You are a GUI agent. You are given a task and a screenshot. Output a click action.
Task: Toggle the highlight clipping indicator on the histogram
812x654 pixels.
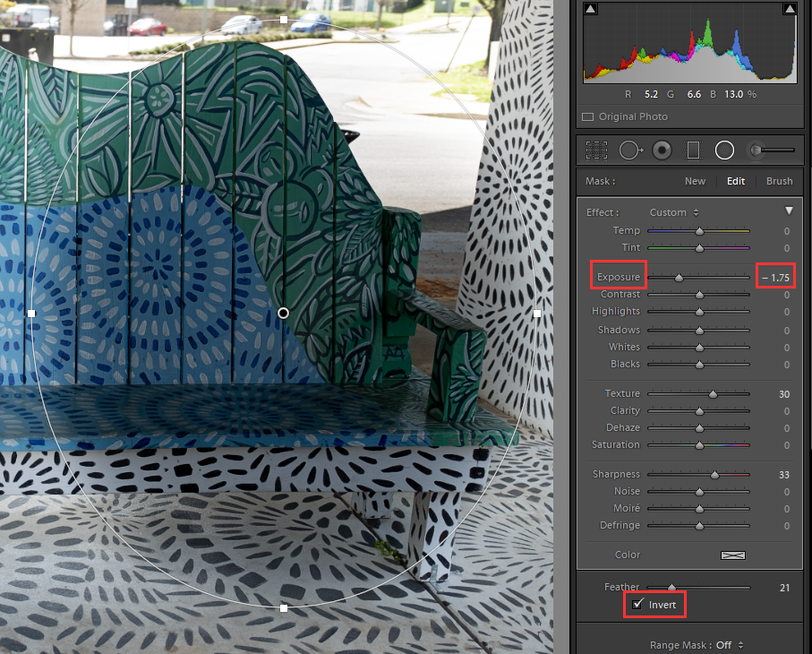[788, 8]
